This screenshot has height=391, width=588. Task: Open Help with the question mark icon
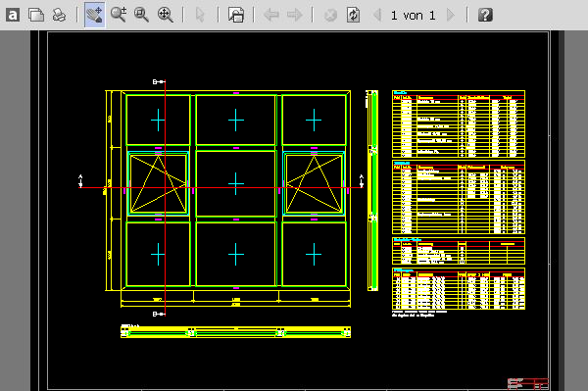pyautogui.click(x=485, y=15)
